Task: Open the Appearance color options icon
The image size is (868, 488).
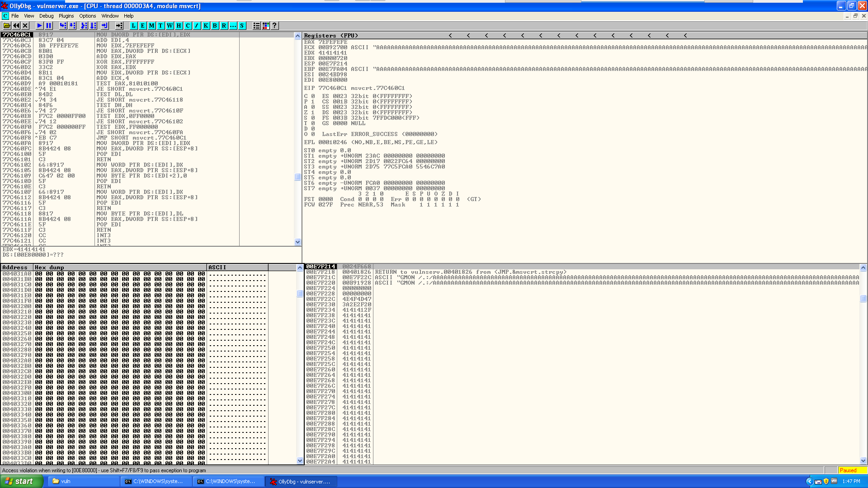Action: point(266,26)
